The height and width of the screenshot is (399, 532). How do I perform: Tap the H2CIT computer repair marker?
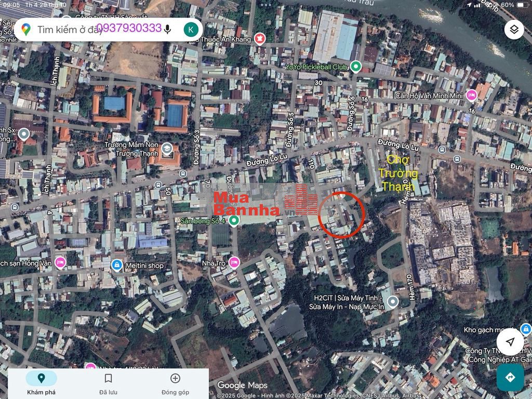393,302
